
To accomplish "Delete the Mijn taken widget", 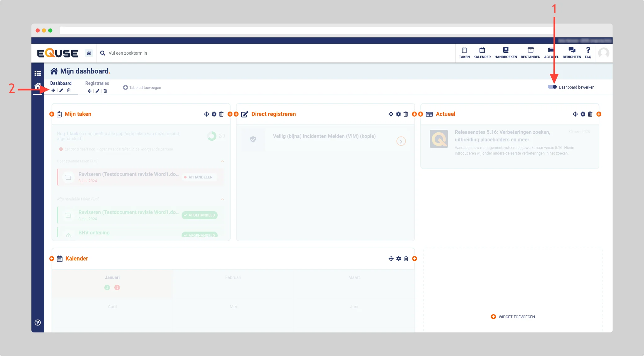I will [221, 114].
